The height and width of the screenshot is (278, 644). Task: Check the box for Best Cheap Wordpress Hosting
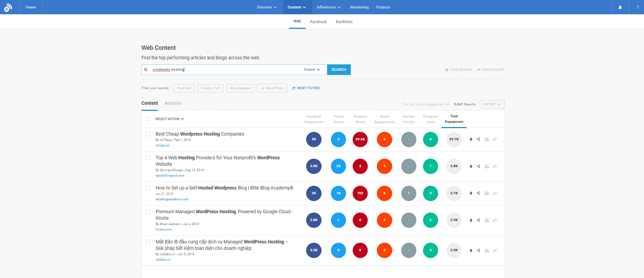148,134
